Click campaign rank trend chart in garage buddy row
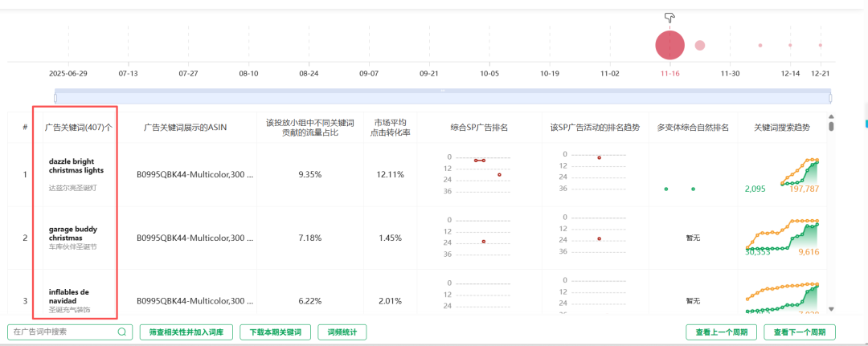 pyautogui.click(x=595, y=234)
